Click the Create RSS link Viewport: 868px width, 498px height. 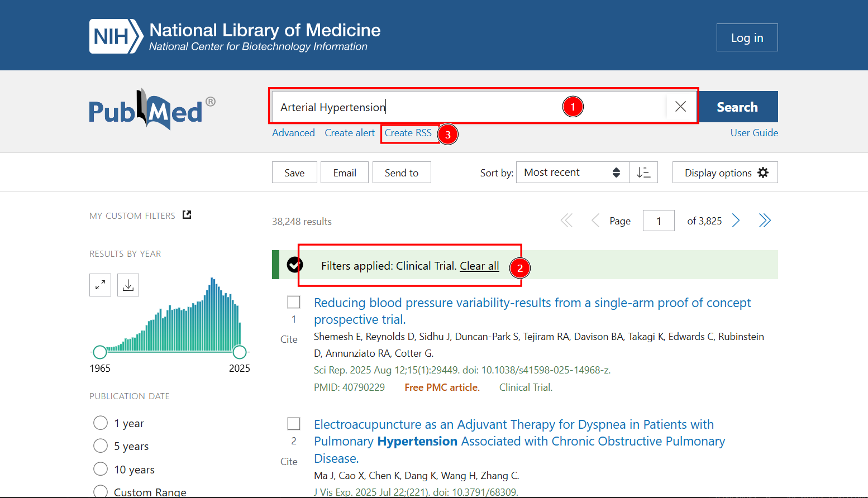point(408,133)
